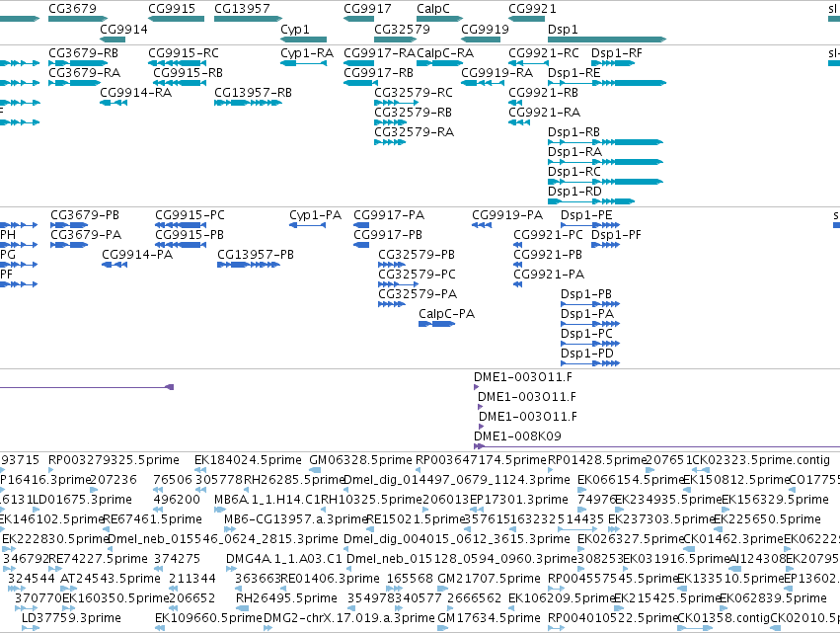Select transcript CG9921-RB

pos(543,93)
